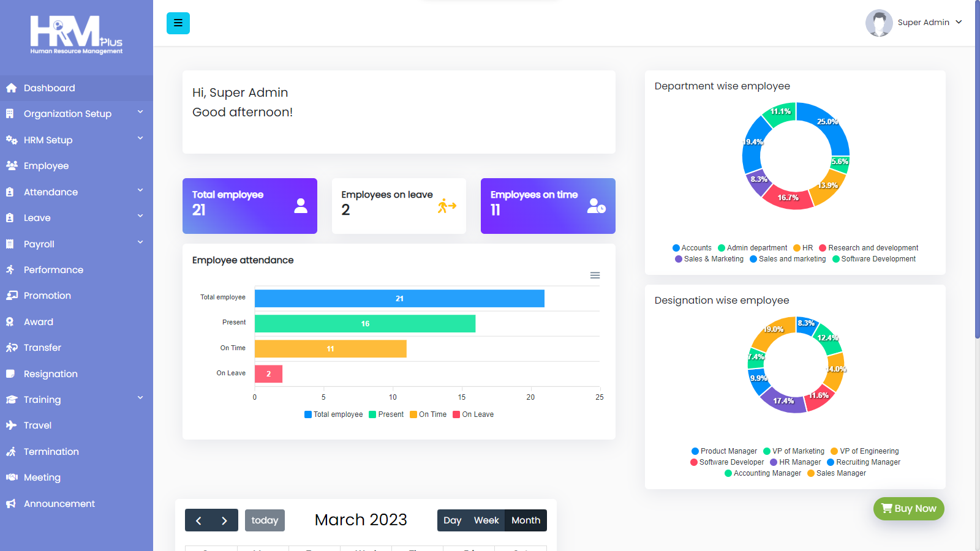Image resolution: width=980 pixels, height=551 pixels.
Task: Go to next month in calendar
Action: pyautogui.click(x=225, y=520)
